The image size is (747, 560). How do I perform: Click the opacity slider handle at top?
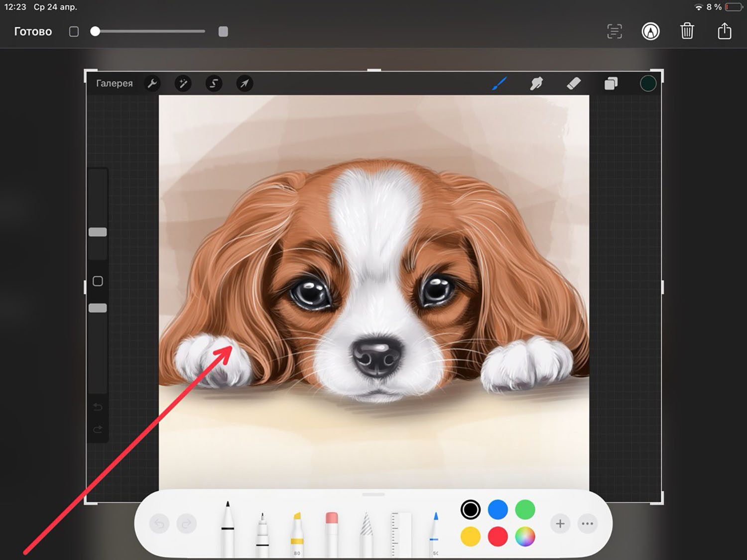(x=95, y=31)
